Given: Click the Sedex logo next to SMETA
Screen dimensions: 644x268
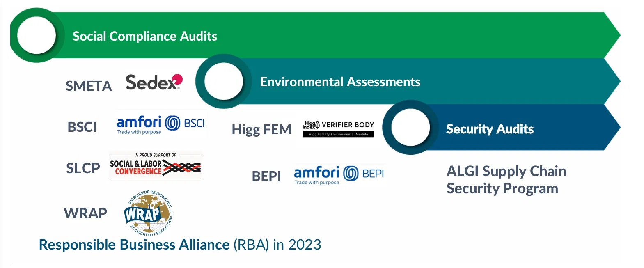Looking at the screenshot, I should [154, 82].
